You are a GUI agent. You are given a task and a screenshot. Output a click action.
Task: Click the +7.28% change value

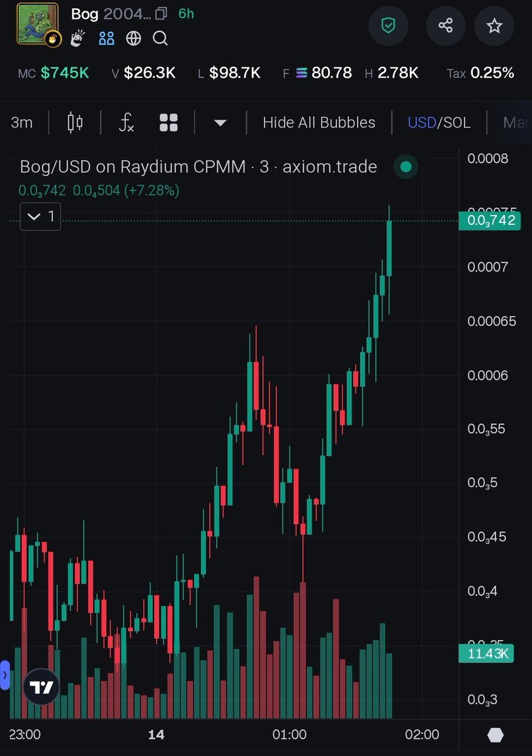pos(151,190)
